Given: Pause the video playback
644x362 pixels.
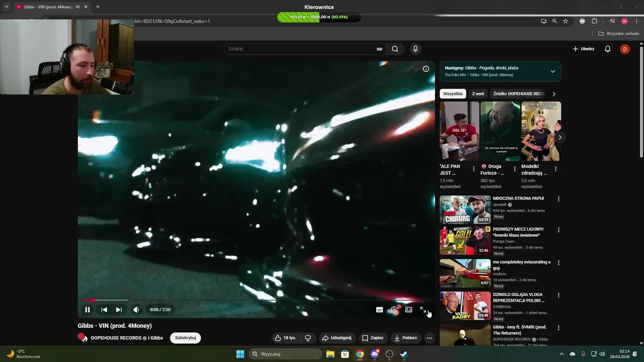Looking at the screenshot, I should coord(88,310).
